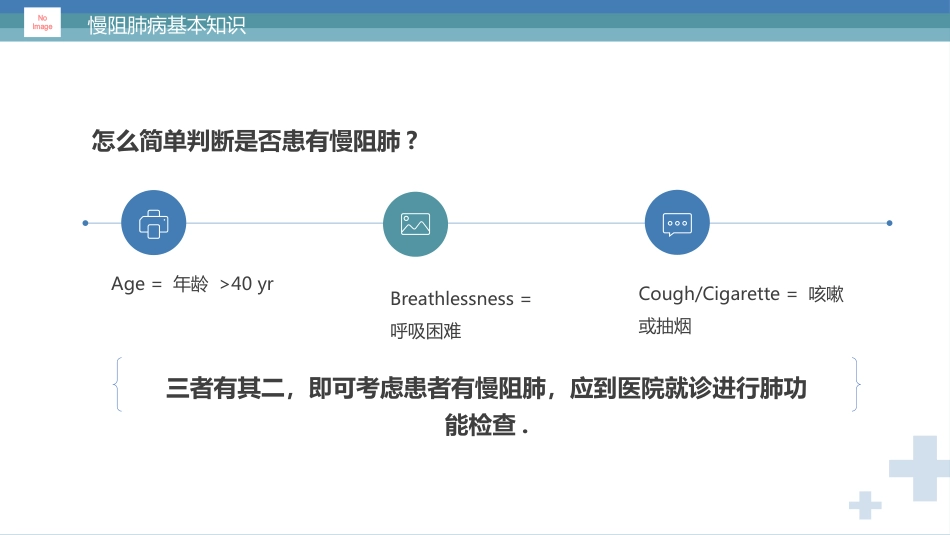Click the text Breathlessness =
950x535 pixels.
coord(460,299)
